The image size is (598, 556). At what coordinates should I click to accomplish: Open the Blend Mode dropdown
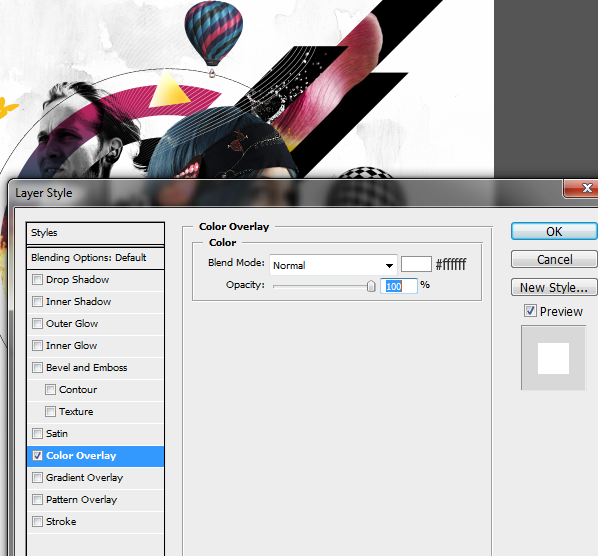pos(333,265)
